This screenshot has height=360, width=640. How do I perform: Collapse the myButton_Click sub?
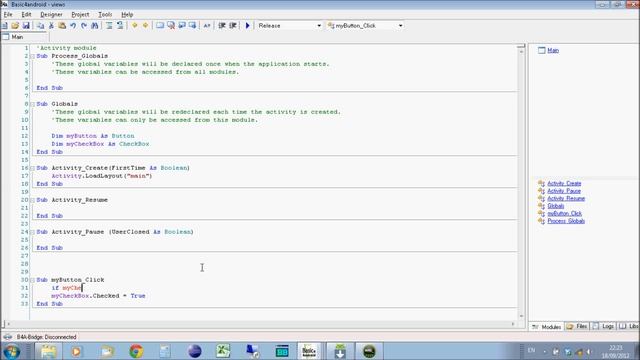click(32, 280)
